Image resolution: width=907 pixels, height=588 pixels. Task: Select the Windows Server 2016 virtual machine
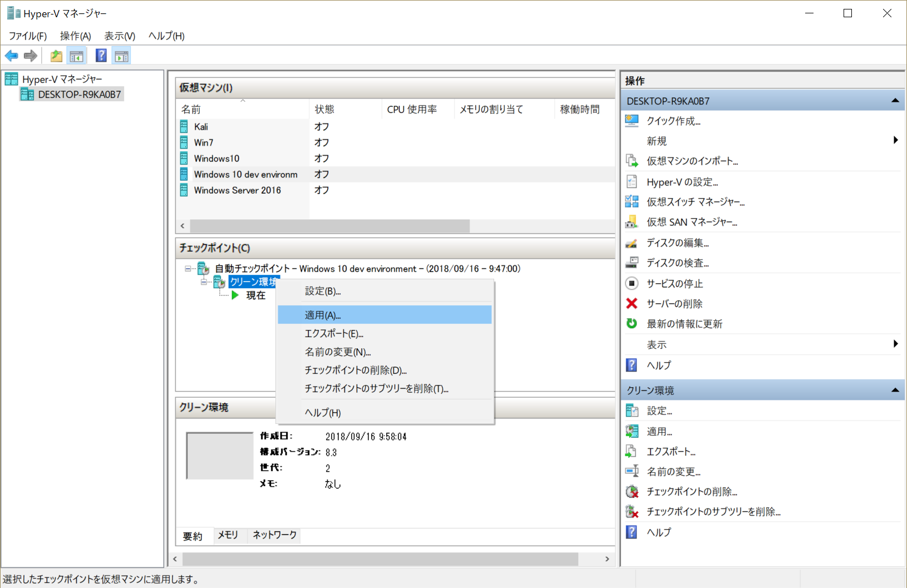point(238,190)
